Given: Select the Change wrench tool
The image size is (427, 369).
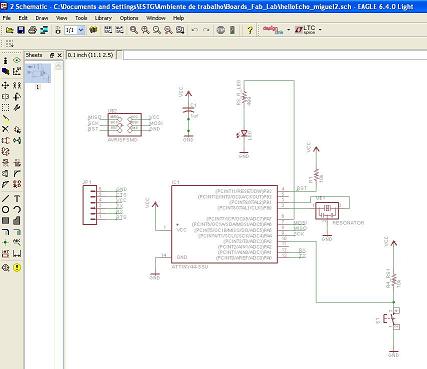Looking at the screenshot, I should tap(17, 107).
